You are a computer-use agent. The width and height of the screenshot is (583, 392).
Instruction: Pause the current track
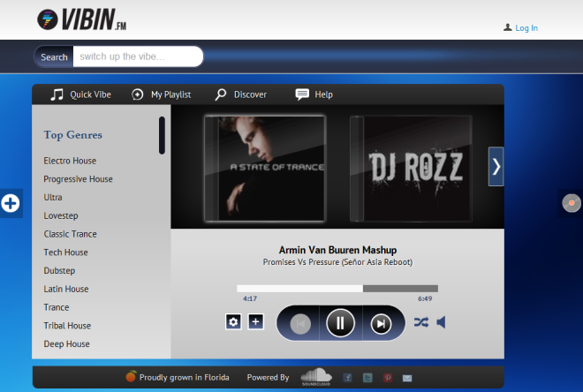pyautogui.click(x=340, y=323)
